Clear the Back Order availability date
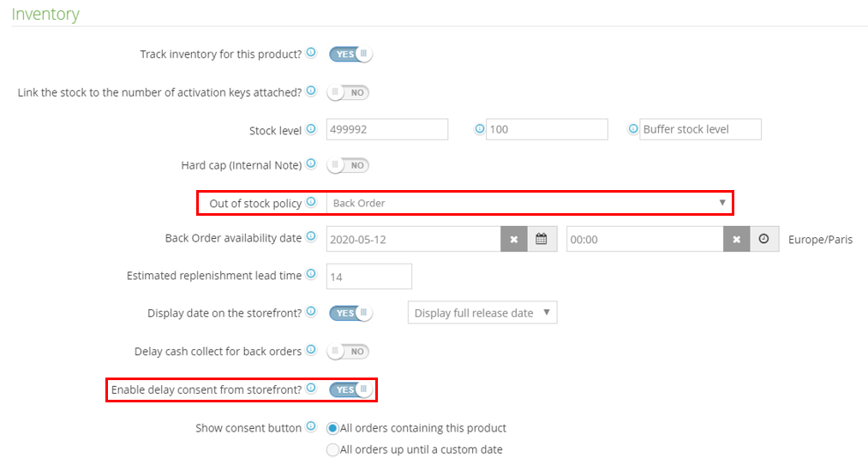 tap(514, 239)
